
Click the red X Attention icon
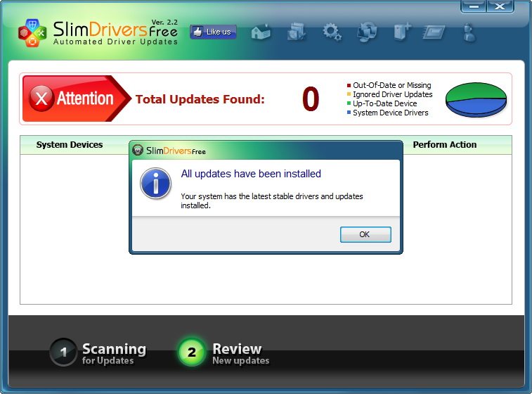(x=41, y=99)
